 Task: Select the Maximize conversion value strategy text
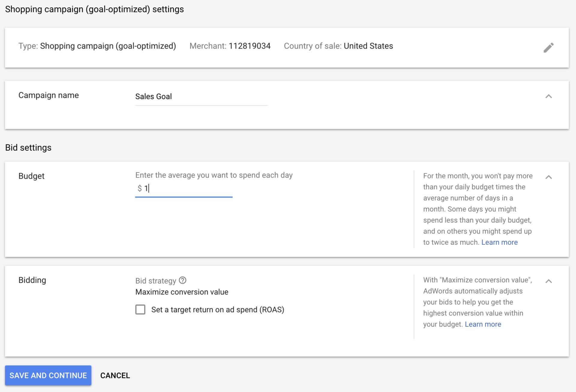[182, 292]
